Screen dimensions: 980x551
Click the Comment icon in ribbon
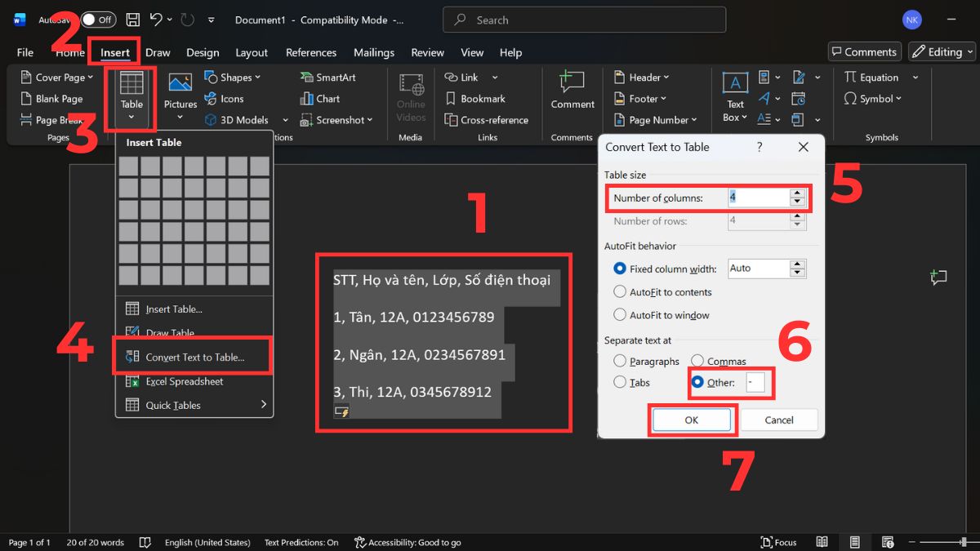point(572,84)
